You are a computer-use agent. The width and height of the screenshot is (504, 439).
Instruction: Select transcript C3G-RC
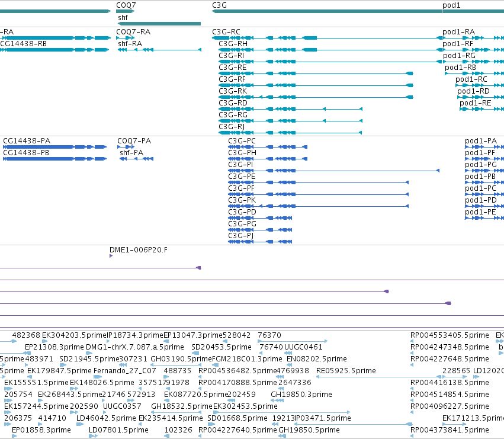coord(226,32)
